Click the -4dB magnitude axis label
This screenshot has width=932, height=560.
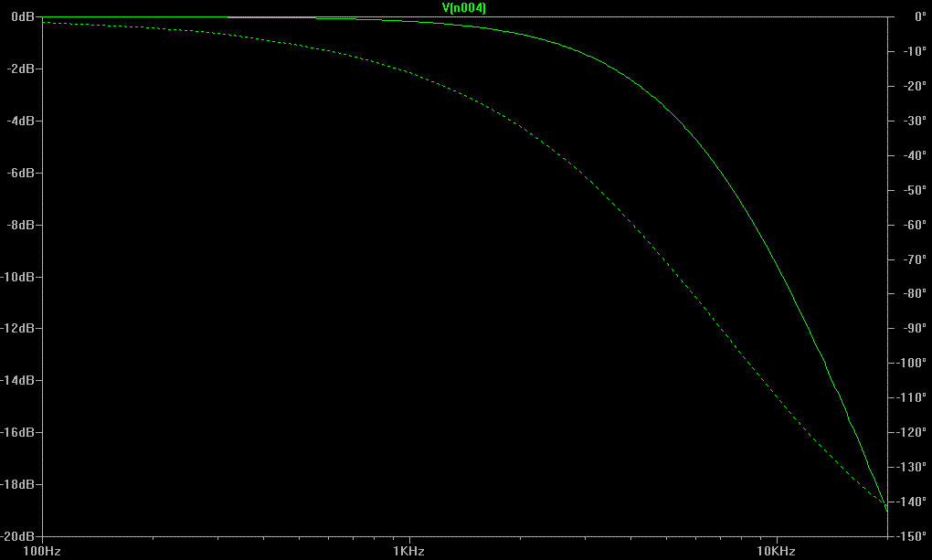pos(21,121)
